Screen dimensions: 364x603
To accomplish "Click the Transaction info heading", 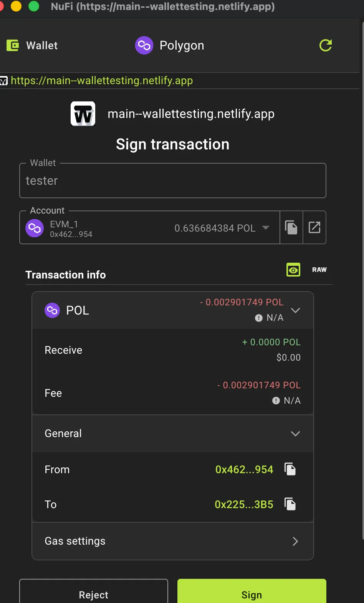I will [x=65, y=275].
